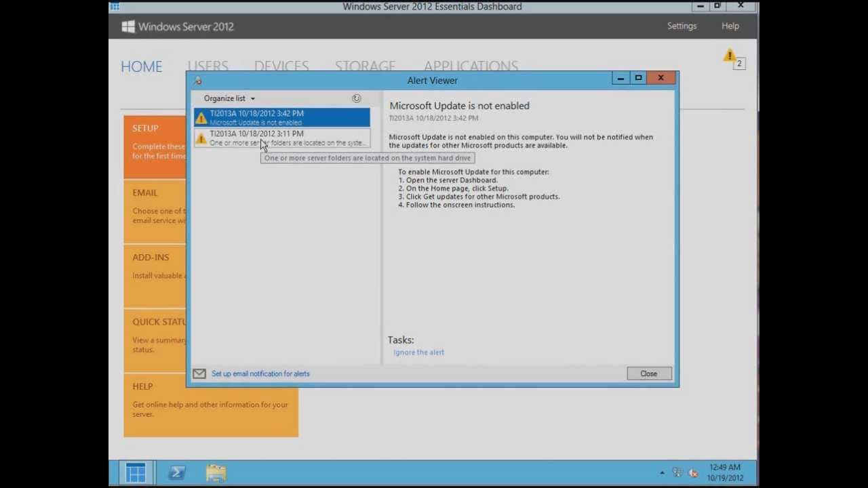The width and height of the screenshot is (868, 488).
Task: Switch to the STORAGE tab in the Dashboard
Action: (365, 66)
